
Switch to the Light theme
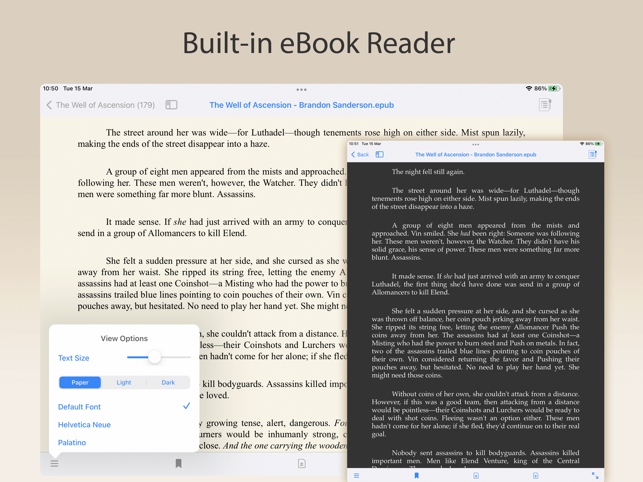[124, 382]
